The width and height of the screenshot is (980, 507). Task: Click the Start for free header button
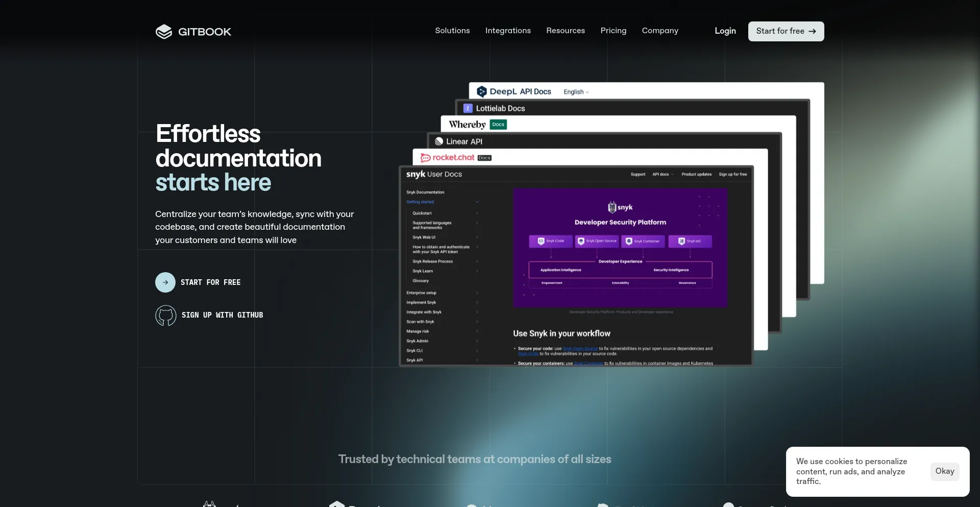coord(786,31)
